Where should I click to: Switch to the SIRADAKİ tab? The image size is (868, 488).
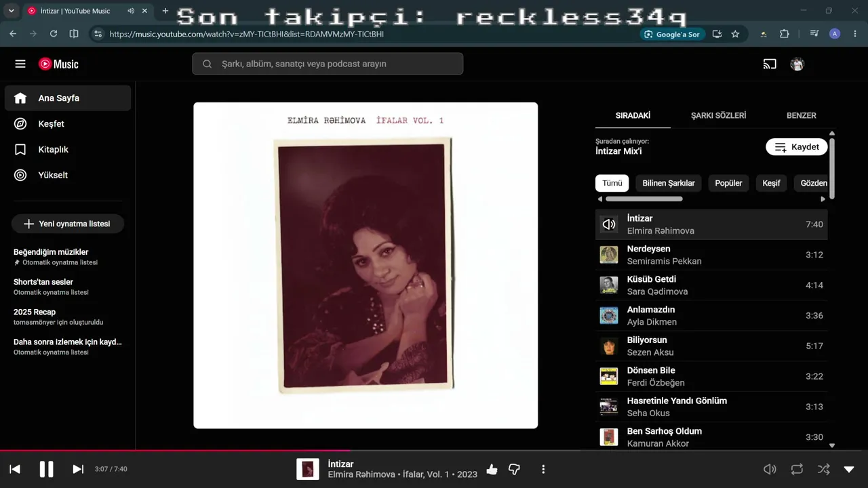[x=633, y=115]
